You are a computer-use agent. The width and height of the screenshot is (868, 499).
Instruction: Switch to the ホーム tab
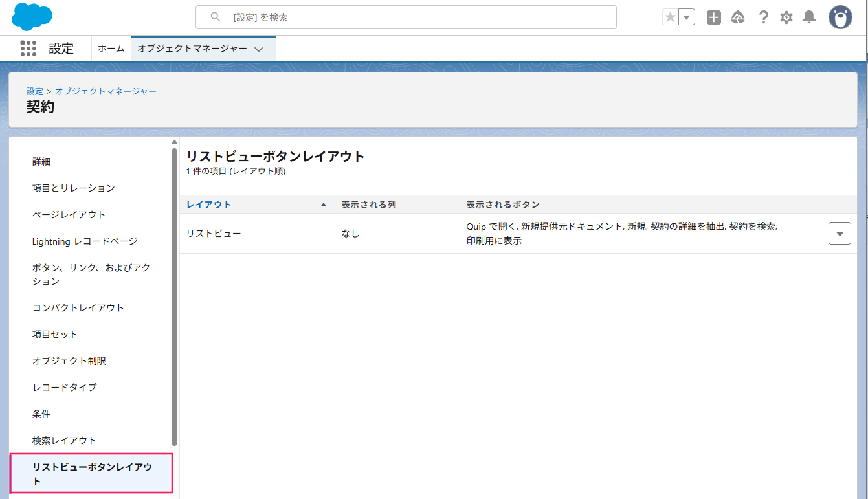(x=111, y=49)
